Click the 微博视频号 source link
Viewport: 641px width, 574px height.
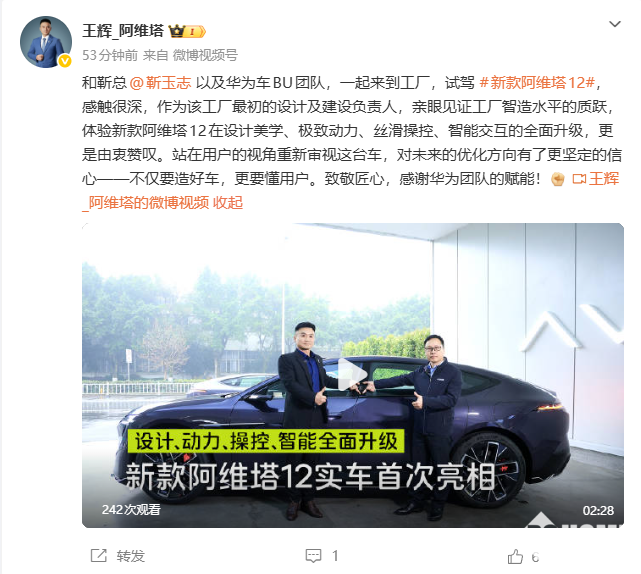205,55
